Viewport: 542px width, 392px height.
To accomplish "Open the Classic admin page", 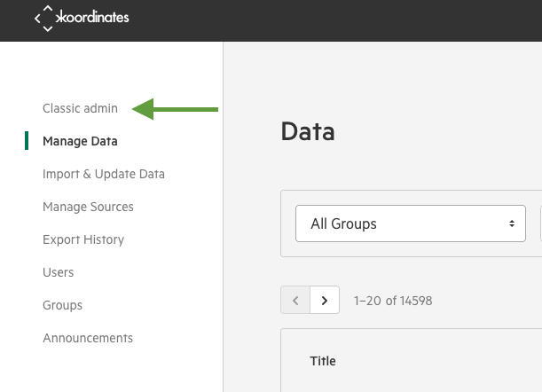I will tap(80, 108).
